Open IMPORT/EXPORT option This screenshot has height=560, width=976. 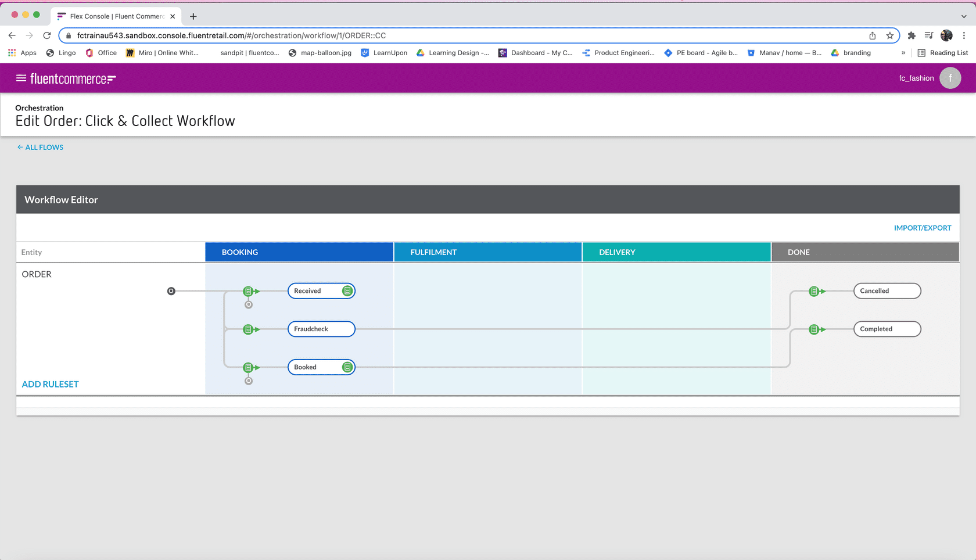[922, 228]
